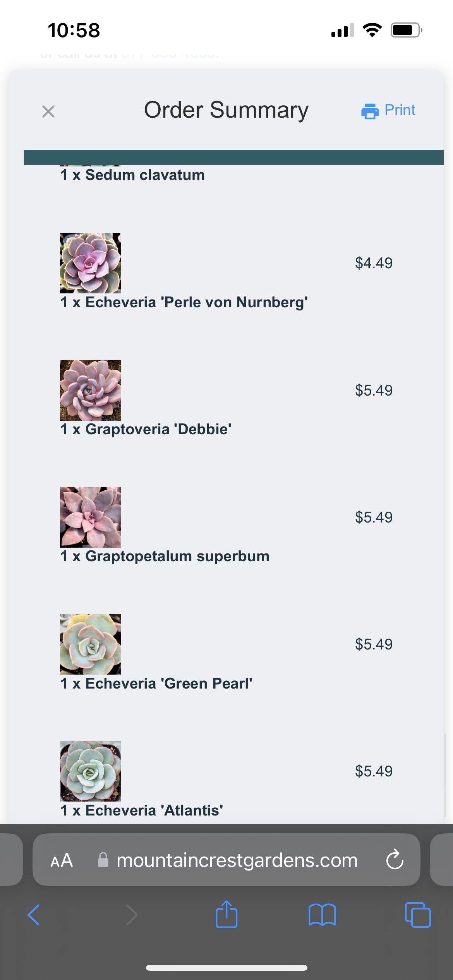Close the Order Summary panel
453x980 pixels.
(48, 111)
